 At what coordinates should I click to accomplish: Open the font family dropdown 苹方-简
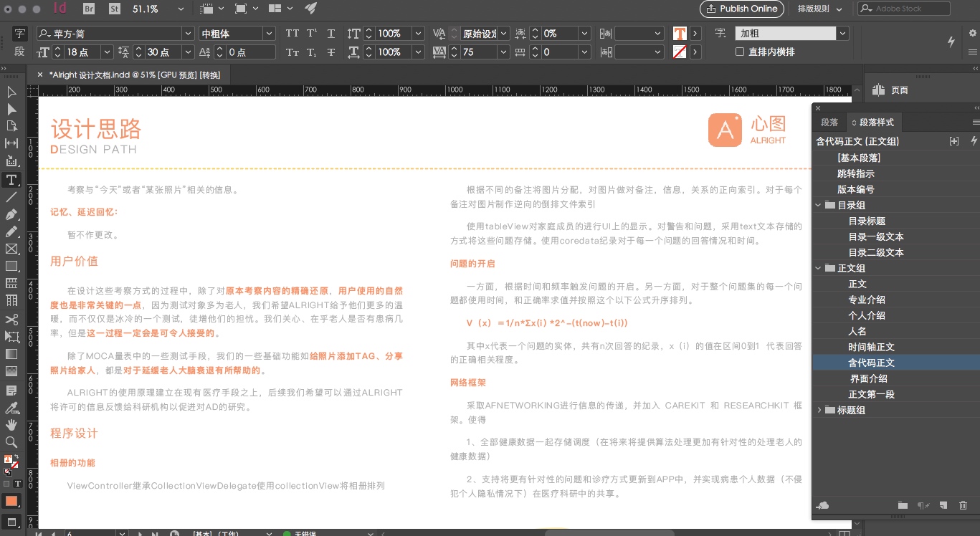[189, 34]
